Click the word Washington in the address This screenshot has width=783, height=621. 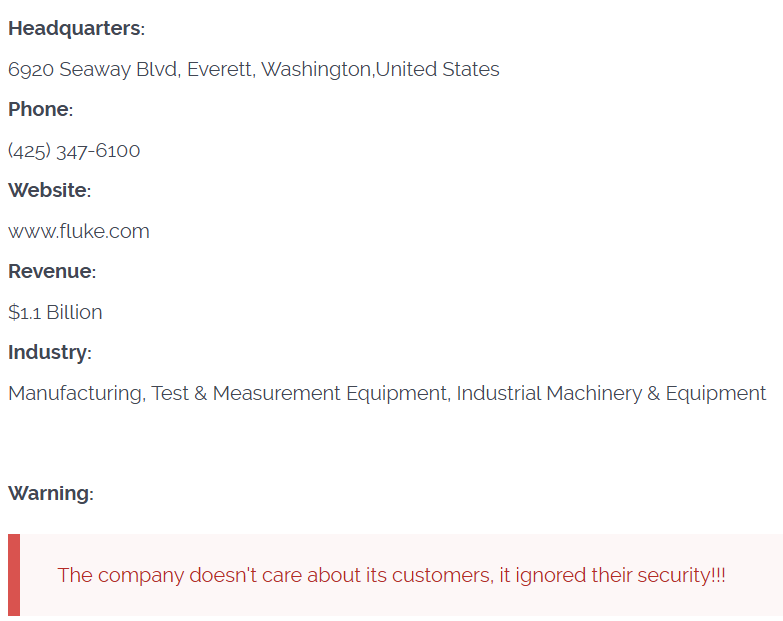[x=315, y=69]
